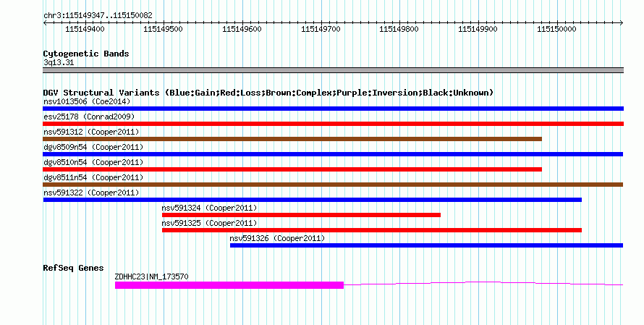Open the ZDHHC23|NM_173570 gene label

(151, 277)
